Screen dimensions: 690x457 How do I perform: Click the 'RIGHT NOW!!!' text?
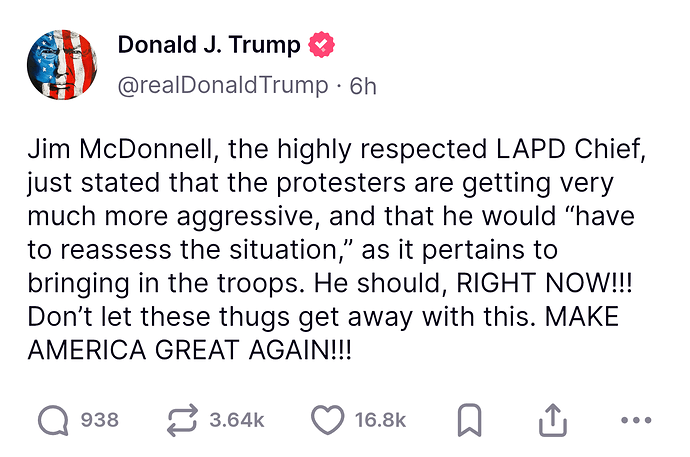[544, 282]
